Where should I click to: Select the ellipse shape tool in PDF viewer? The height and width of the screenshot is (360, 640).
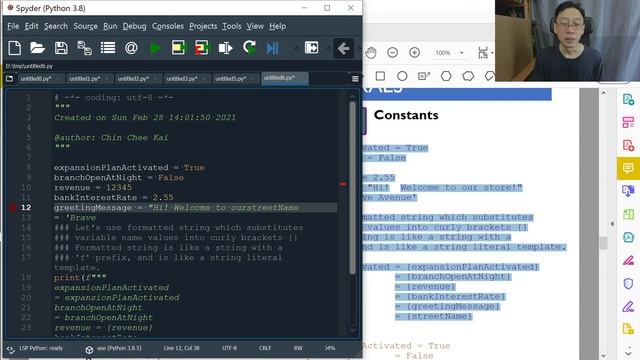(x=402, y=76)
